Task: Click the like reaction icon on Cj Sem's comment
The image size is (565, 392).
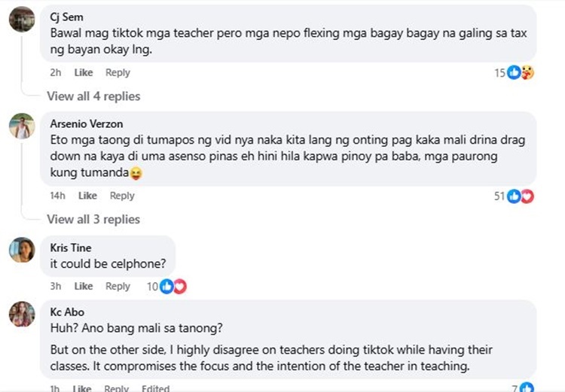Action: click(x=514, y=72)
